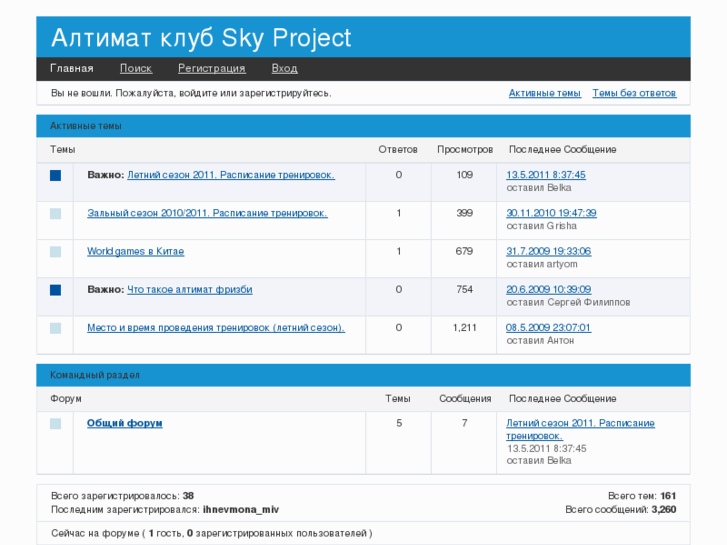Open the Вход login page
The width and height of the screenshot is (727, 545).
(284, 69)
